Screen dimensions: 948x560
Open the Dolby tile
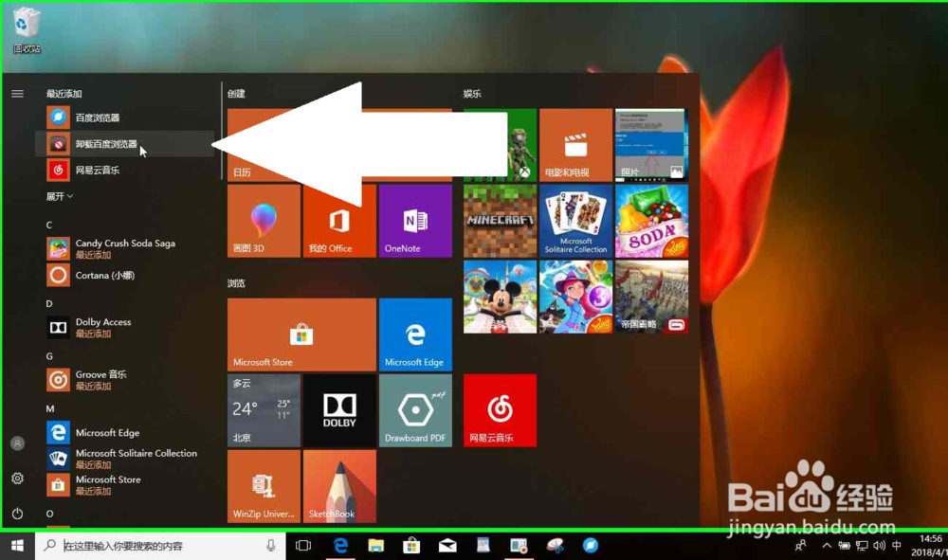(339, 410)
